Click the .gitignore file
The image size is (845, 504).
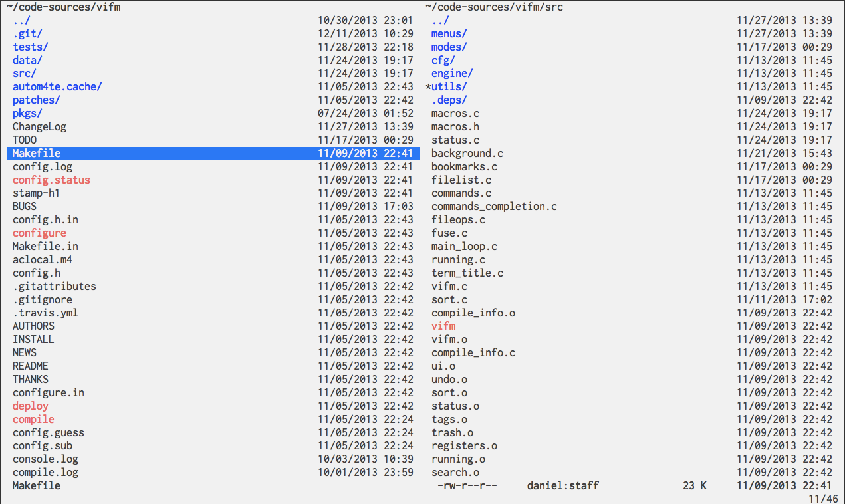click(43, 299)
